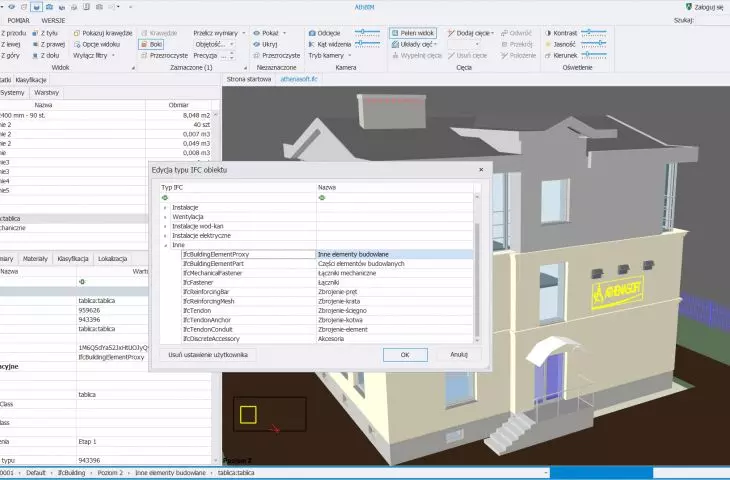Click the Odcięcie camera icon
The image size is (730, 480).
pyautogui.click(x=312, y=33)
